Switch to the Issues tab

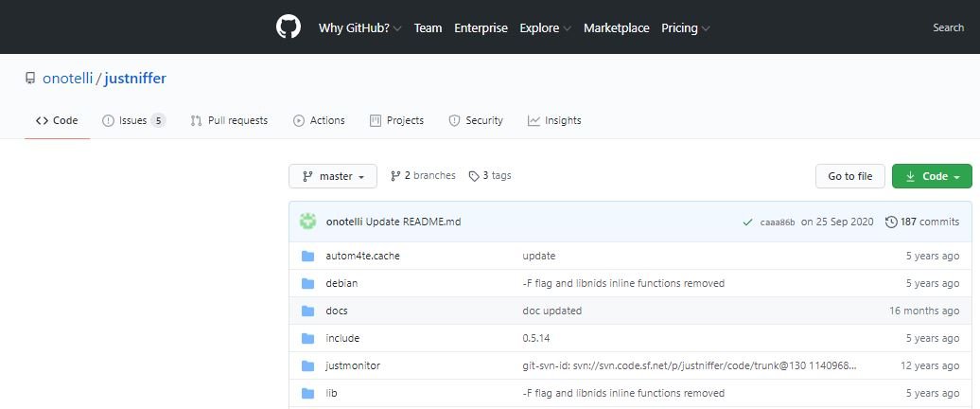(133, 120)
